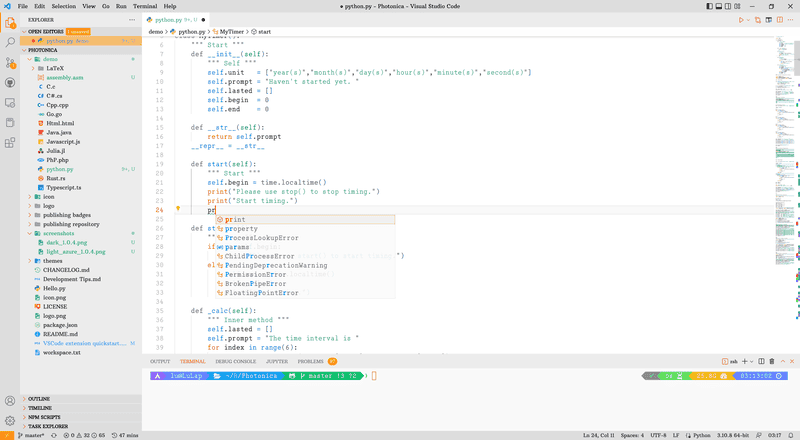Viewport: 800px width, 440px height.
Task: Click the feedback icon in status bar
Action: tap(759, 435)
